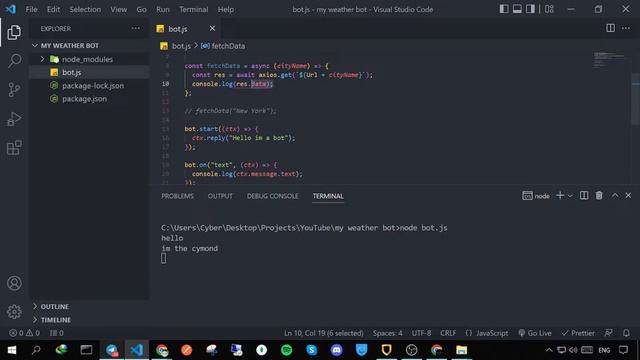
Task: Select the bot.js editor tab
Action: [185, 29]
